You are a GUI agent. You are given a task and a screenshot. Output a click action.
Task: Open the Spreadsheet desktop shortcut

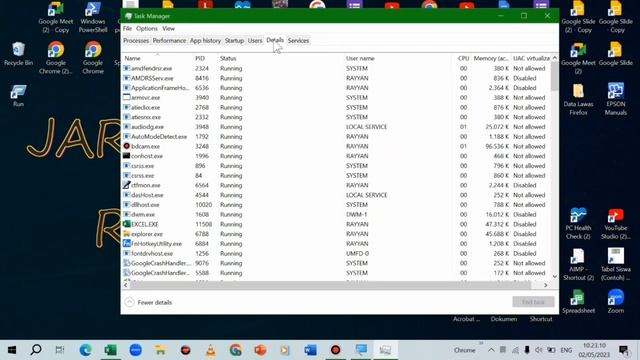pos(578,301)
